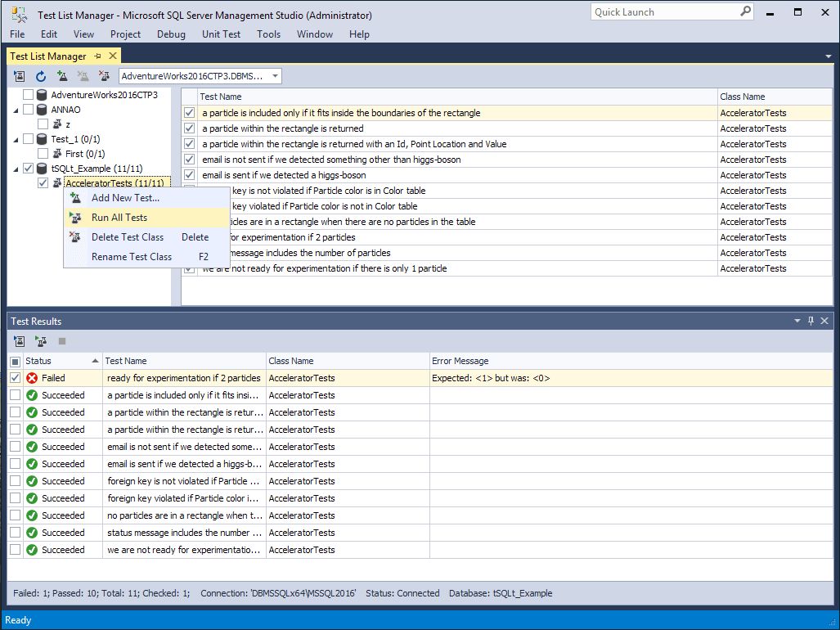Click inside the Quick Launch search field
Viewport: 840px width, 630px height.
[664, 11]
